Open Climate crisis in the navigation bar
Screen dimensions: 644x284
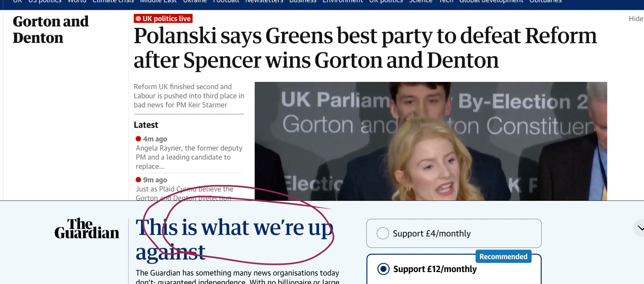(x=113, y=2)
